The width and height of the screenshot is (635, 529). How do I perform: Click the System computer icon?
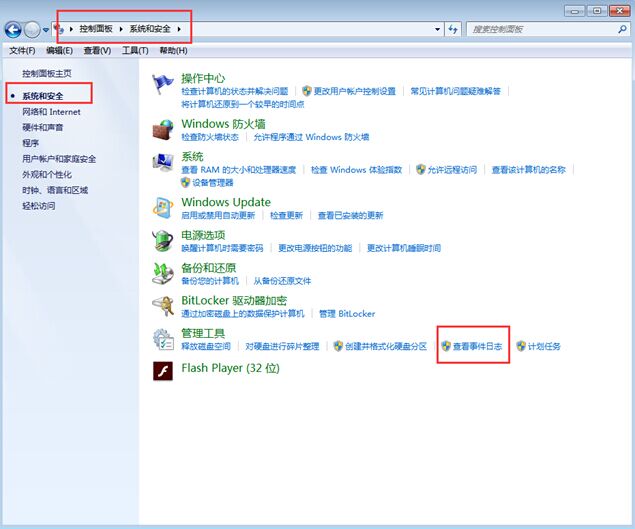163,163
